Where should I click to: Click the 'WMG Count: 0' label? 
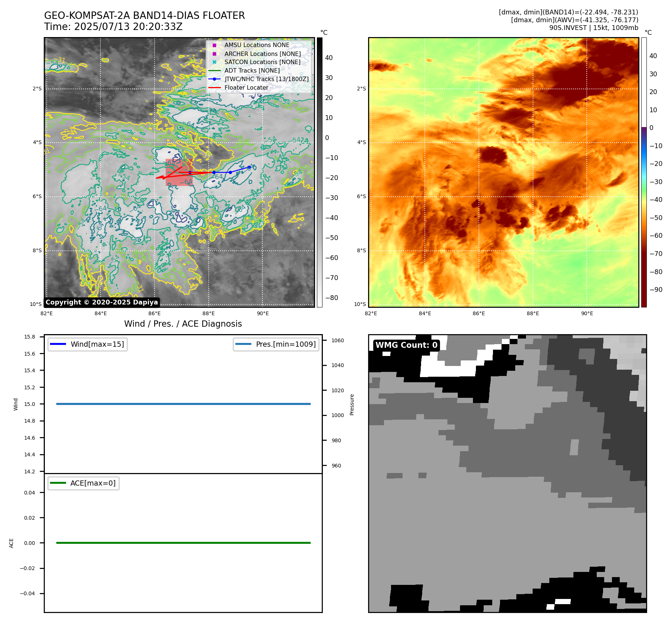click(407, 345)
